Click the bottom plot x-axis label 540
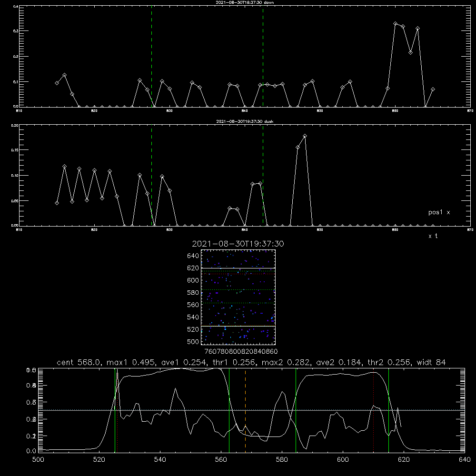The image size is (476, 476). tap(160, 460)
